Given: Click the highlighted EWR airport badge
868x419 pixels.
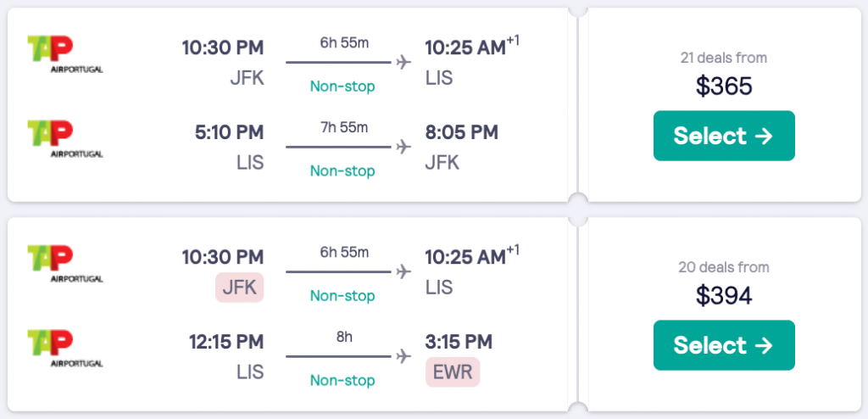Looking at the screenshot, I should coord(452,372).
